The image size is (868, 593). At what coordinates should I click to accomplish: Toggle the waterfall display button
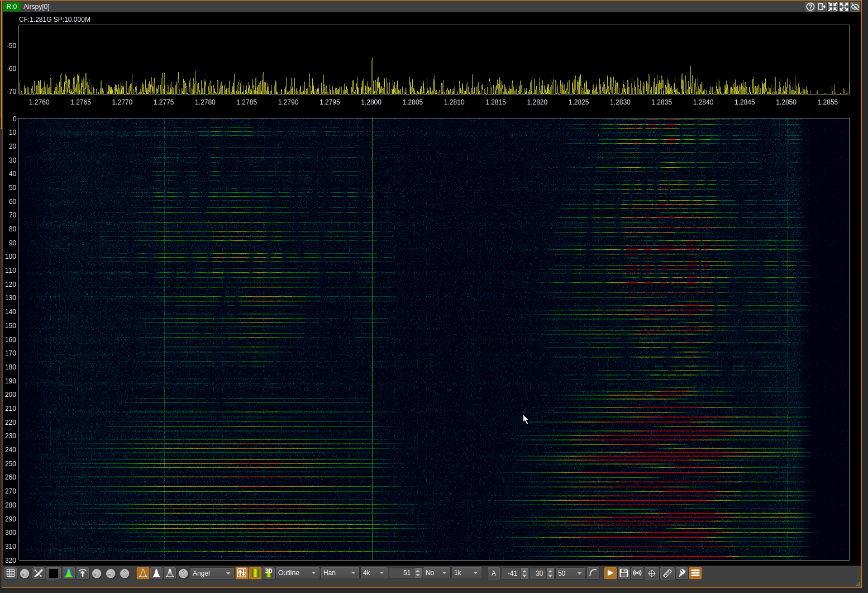point(255,573)
